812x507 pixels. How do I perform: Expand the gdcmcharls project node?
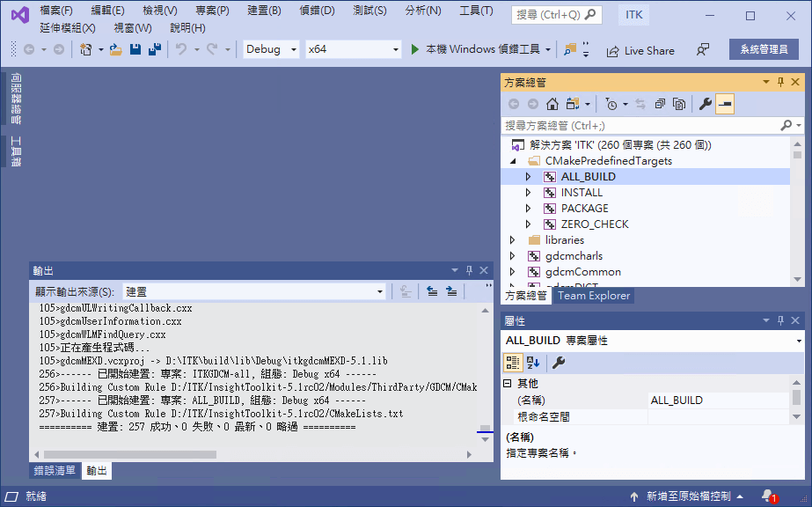coord(512,256)
